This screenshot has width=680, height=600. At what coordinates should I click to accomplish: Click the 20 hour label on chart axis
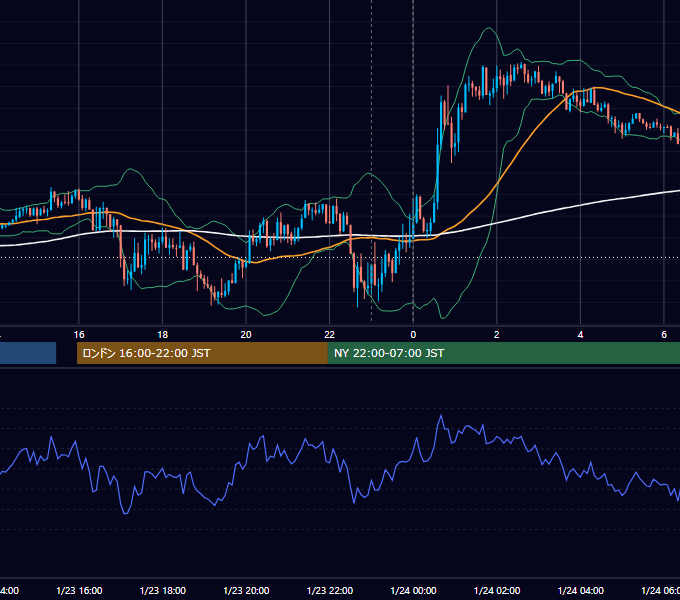coord(246,335)
